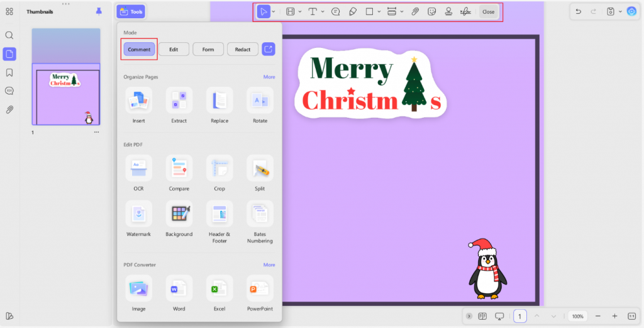Open the Split tool

(260, 173)
